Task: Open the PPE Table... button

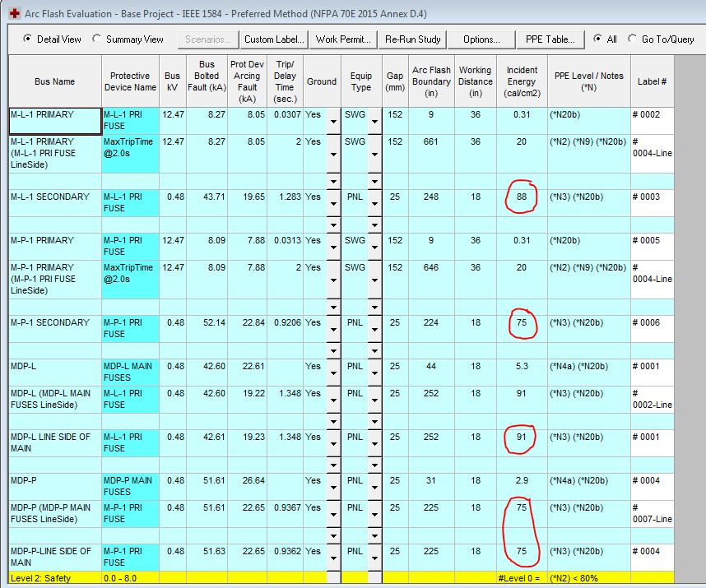Action: 550,39
